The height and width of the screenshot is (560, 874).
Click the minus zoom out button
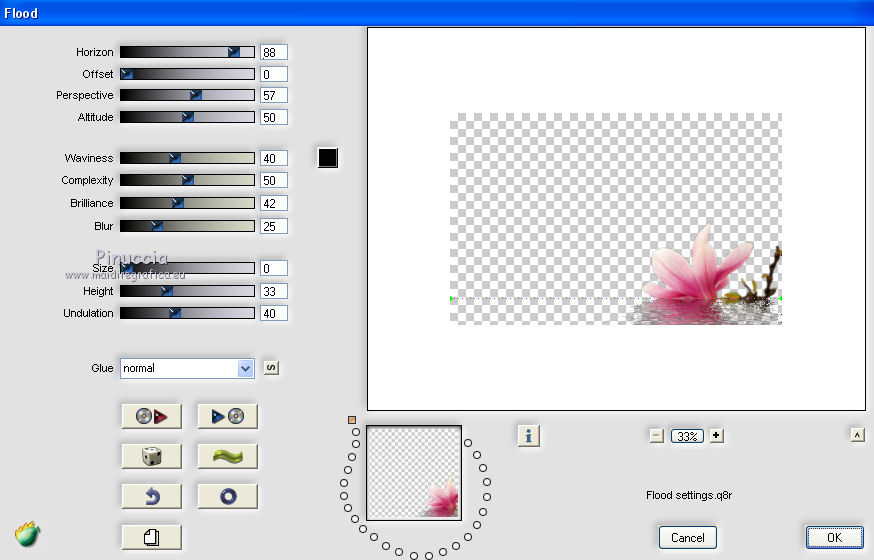pyautogui.click(x=657, y=436)
